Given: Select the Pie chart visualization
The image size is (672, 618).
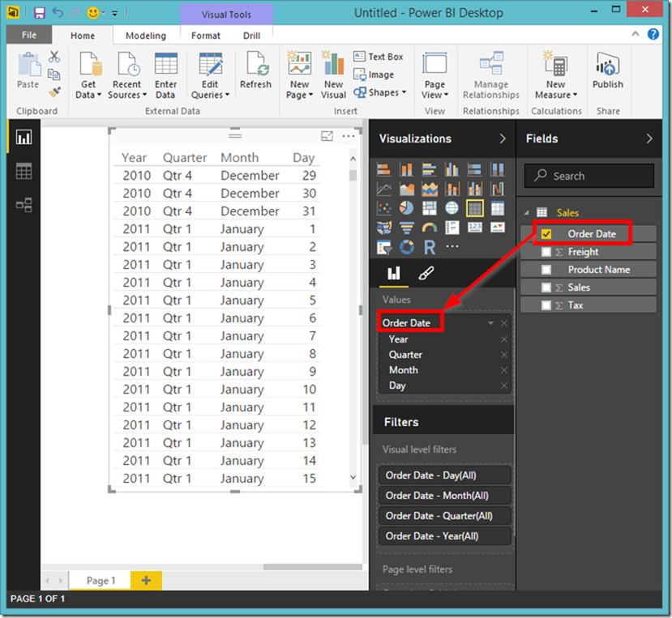Looking at the screenshot, I should coord(406,208).
